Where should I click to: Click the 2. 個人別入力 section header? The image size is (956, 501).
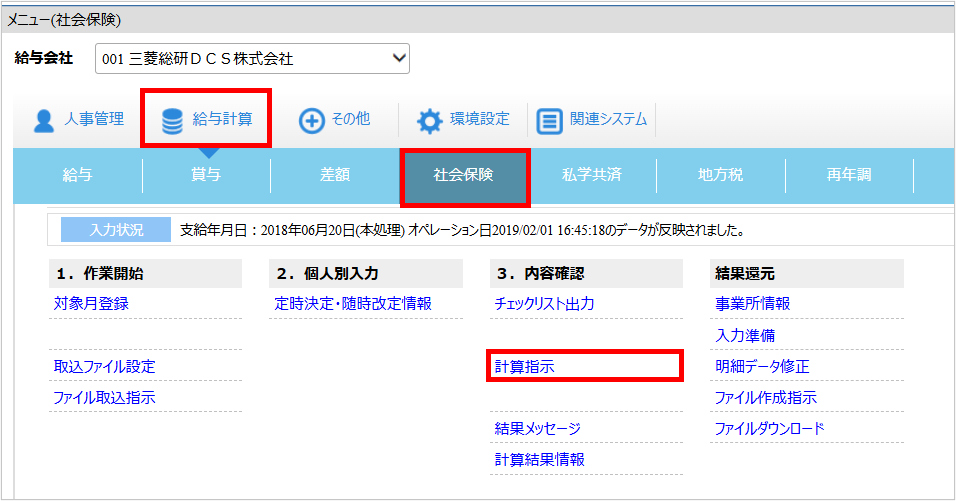pos(366,274)
